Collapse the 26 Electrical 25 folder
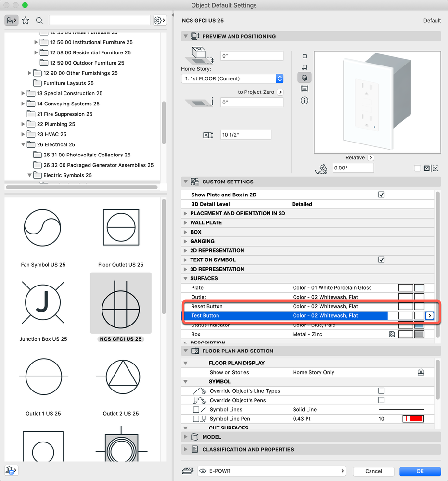Viewport: 448px width, 481px height. pyautogui.click(x=23, y=144)
